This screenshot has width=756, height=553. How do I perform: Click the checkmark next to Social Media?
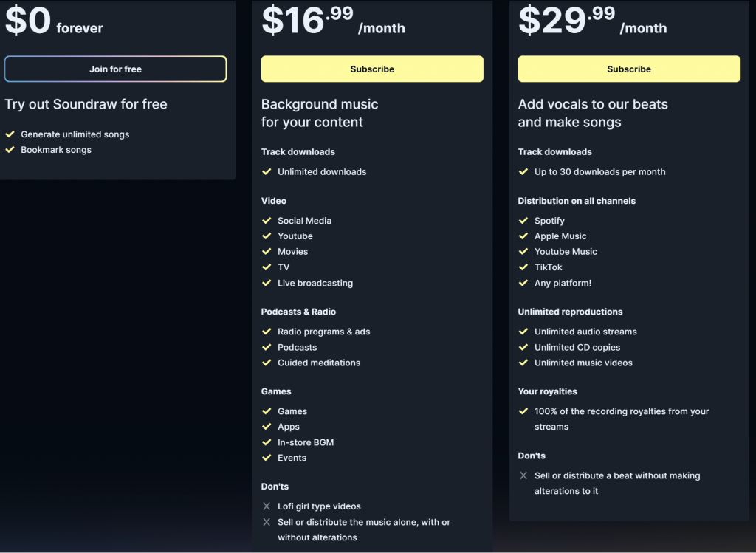pyautogui.click(x=267, y=221)
